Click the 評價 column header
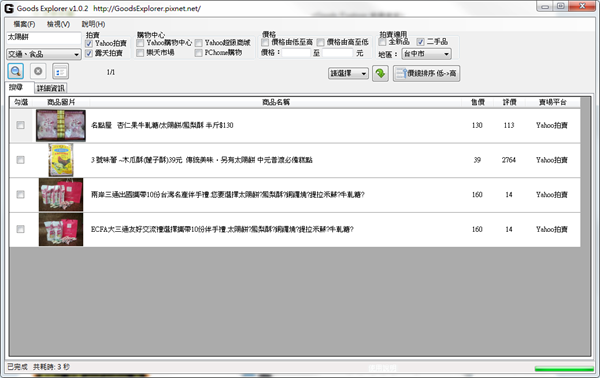This screenshot has width=600, height=378. tap(509, 102)
